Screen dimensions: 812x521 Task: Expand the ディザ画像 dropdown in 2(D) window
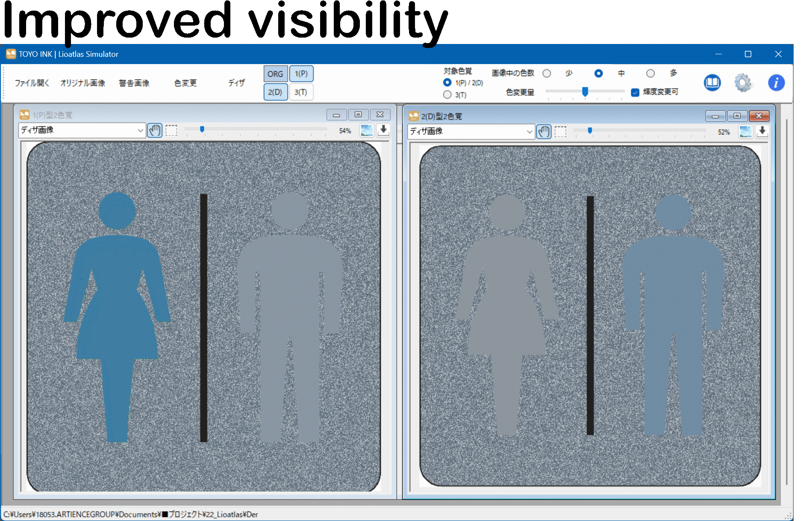[529, 132]
